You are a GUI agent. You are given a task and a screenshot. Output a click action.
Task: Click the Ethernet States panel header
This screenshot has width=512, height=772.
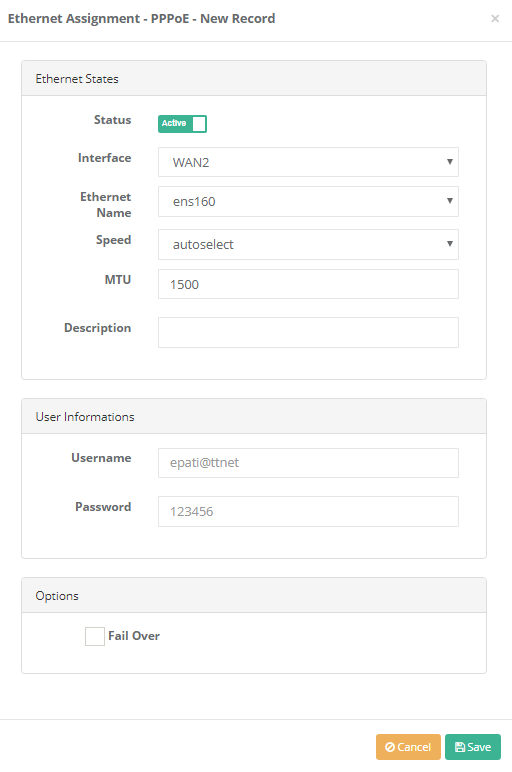point(254,78)
